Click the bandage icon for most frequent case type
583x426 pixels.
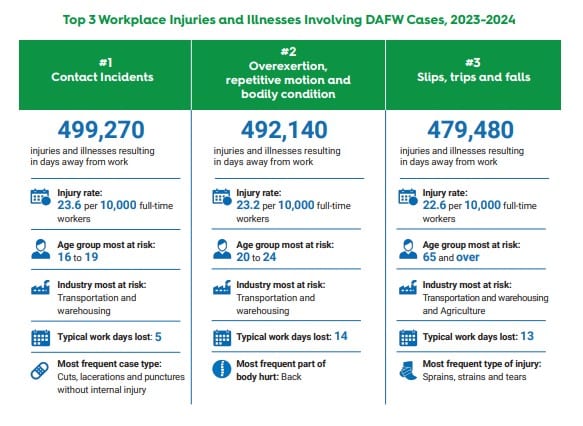coord(40,371)
